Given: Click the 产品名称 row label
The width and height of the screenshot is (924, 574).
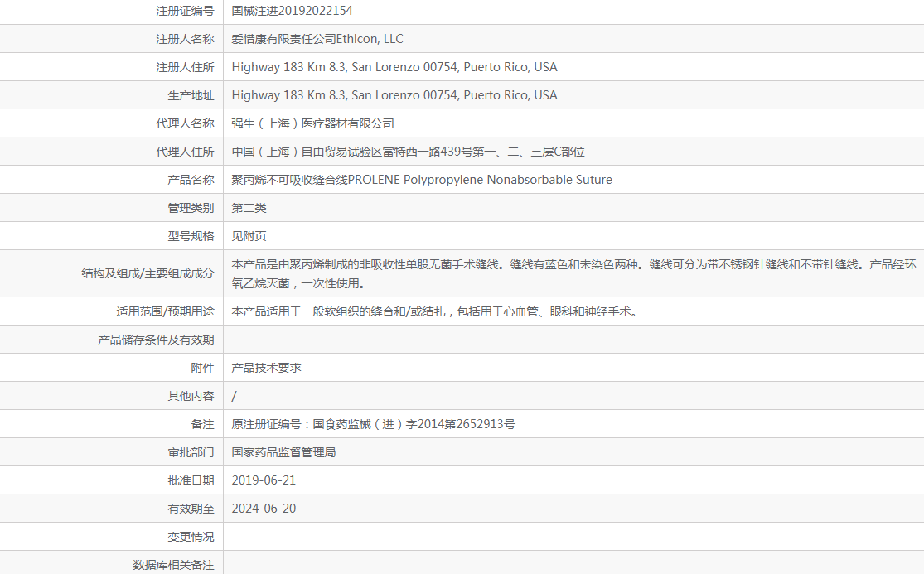Looking at the screenshot, I should [191, 180].
